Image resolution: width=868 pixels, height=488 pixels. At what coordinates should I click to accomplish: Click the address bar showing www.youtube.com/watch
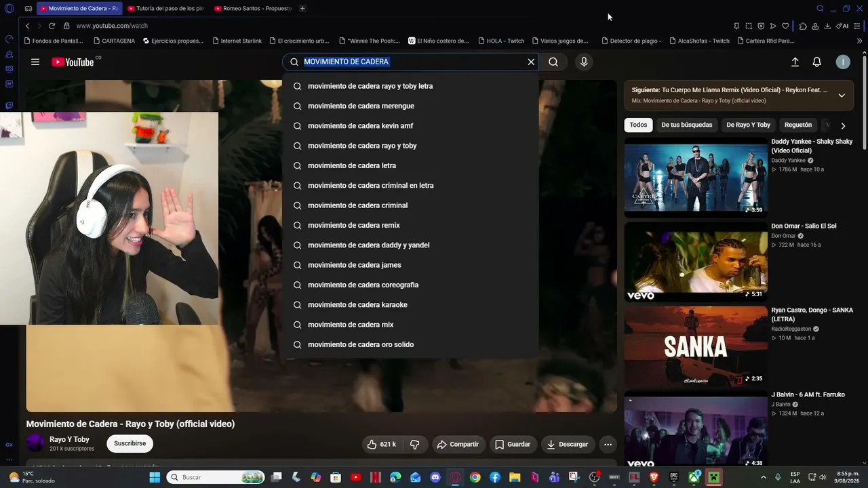pos(112,26)
